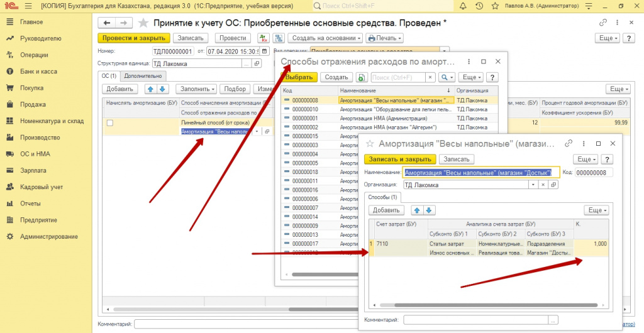Click Подбор button in OS tab
This screenshot has width=644, height=333.
click(235, 89)
